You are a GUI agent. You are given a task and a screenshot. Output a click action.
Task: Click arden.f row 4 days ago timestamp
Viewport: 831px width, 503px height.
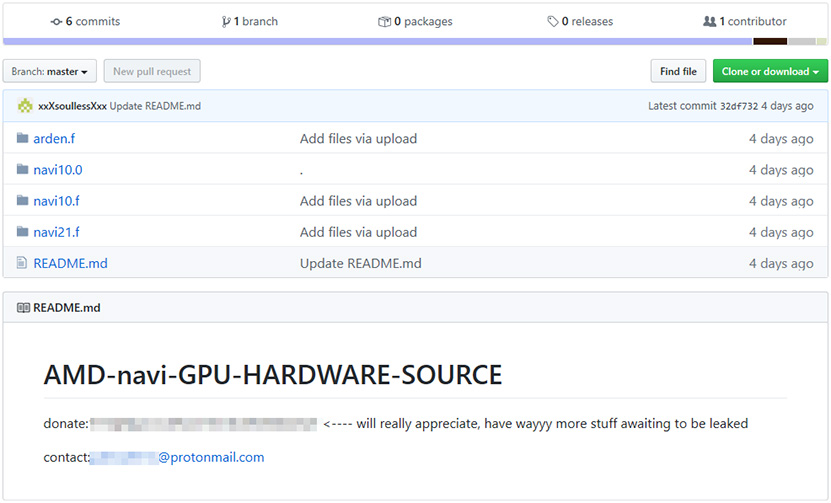[781, 139]
